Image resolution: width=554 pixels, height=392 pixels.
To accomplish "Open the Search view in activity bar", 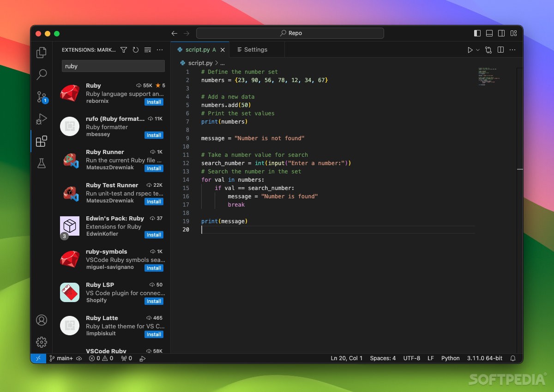I will (42, 74).
